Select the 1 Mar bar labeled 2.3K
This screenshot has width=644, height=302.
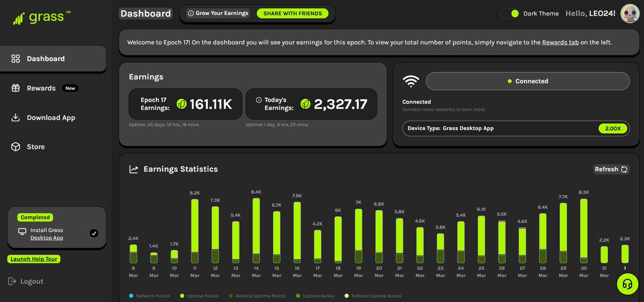pos(625,254)
